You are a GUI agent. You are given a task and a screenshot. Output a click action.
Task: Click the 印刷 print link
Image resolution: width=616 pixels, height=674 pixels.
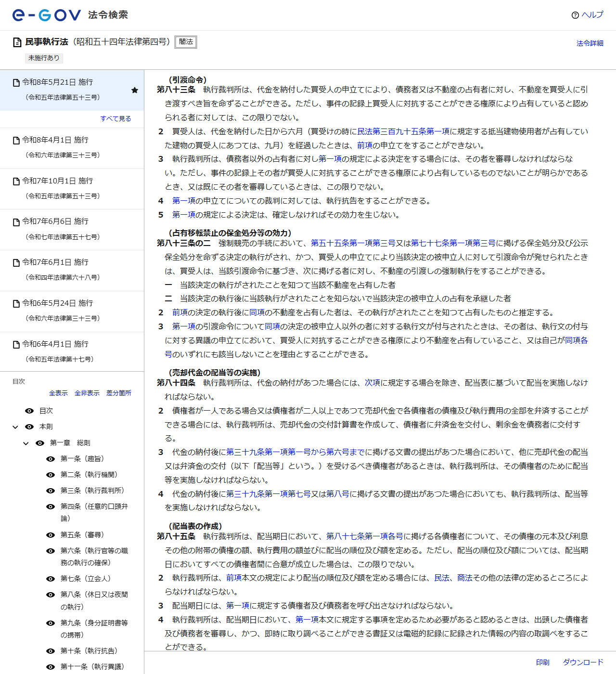point(543,662)
